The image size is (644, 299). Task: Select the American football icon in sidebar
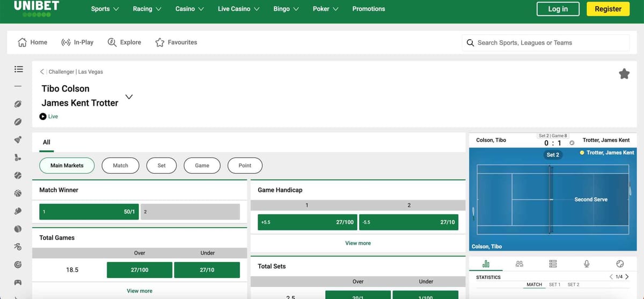pyautogui.click(x=18, y=104)
